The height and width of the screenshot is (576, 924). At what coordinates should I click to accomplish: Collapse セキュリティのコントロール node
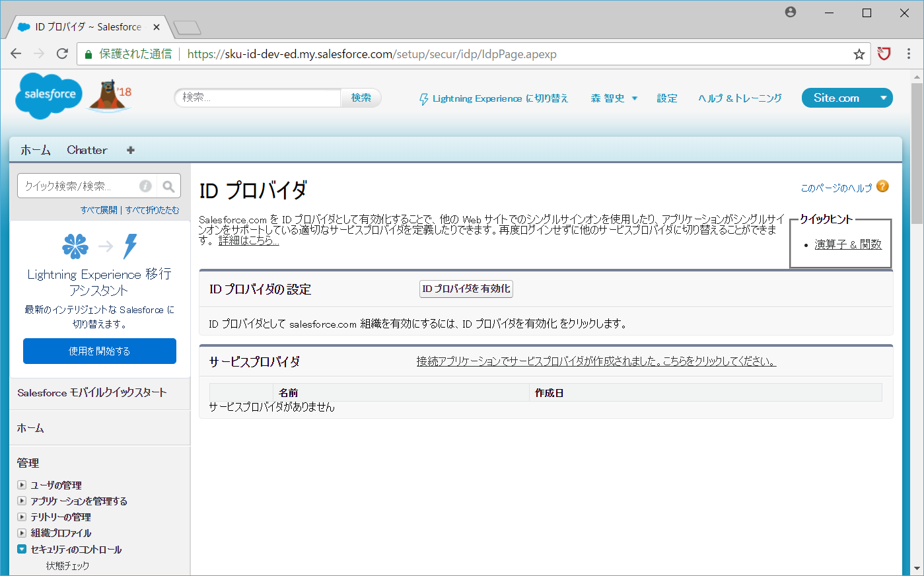[x=22, y=549]
